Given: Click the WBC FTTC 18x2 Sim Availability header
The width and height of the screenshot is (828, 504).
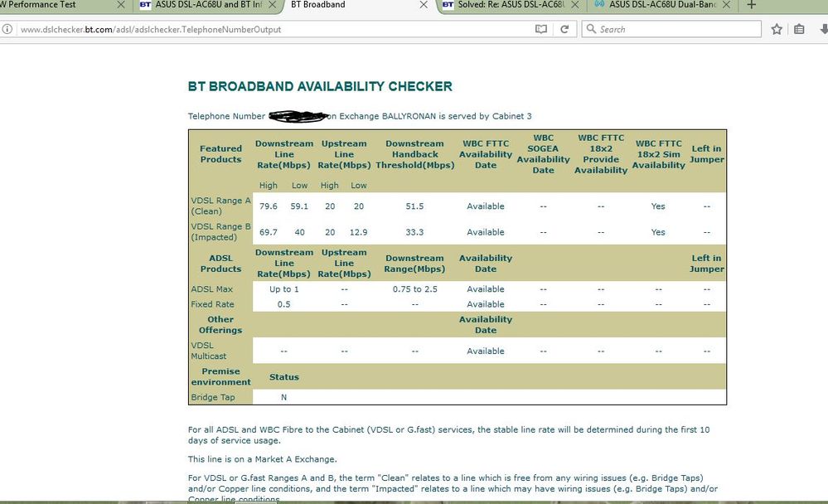Looking at the screenshot, I should point(658,154).
